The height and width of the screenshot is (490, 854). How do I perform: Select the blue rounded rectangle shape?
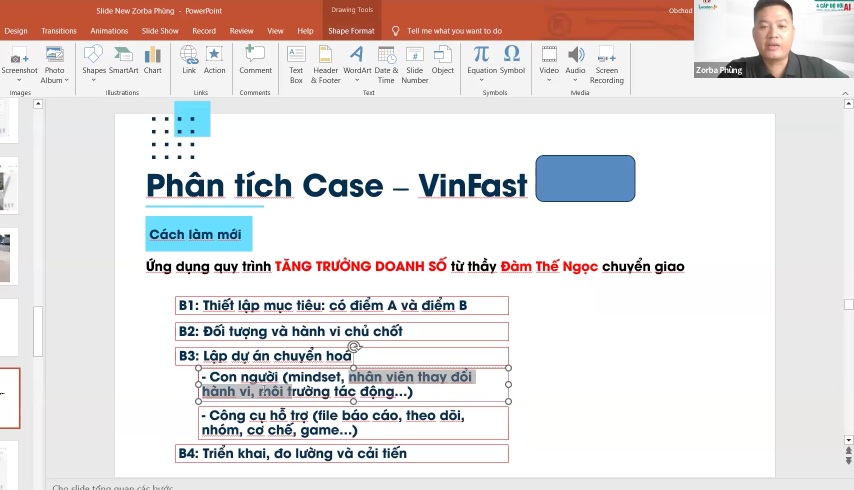[x=585, y=179]
